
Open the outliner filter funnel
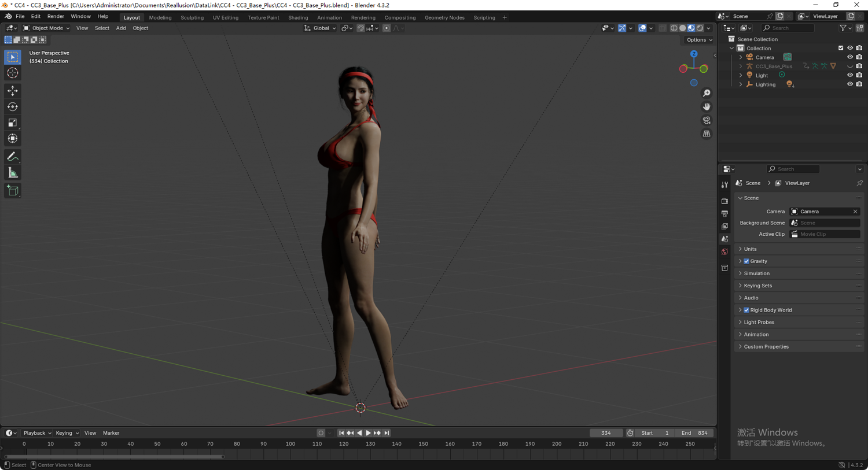click(x=843, y=28)
